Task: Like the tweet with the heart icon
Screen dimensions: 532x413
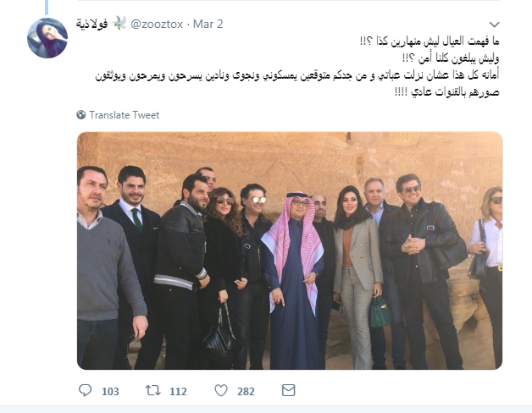Action: [x=221, y=391]
